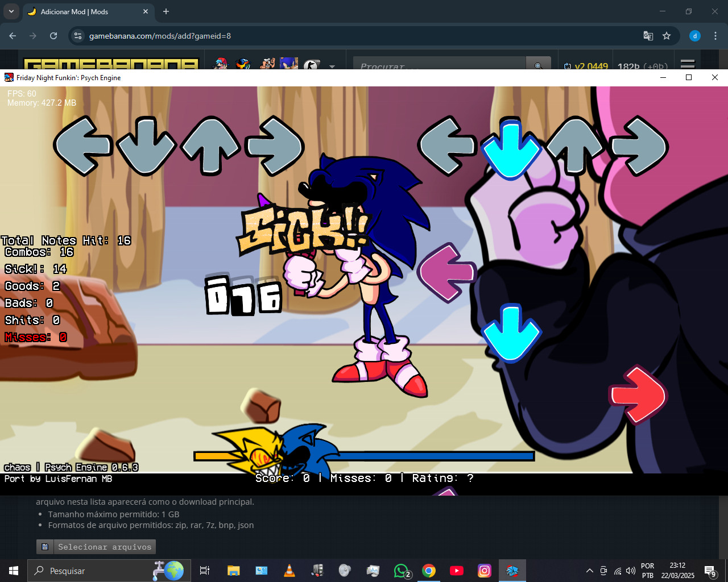Show hidden system tray icons
The width and height of the screenshot is (728, 582).
[590, 571]
